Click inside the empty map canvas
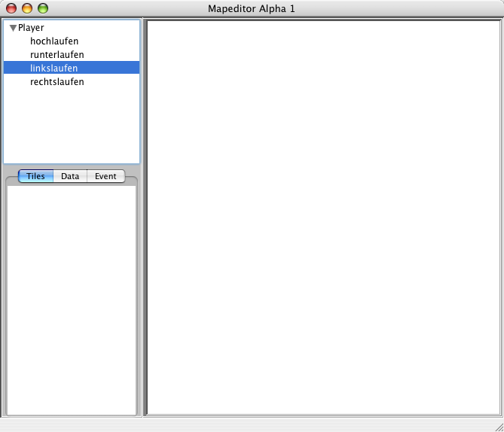Viewport: 504px width, 432px height. [x=322, y=217]
